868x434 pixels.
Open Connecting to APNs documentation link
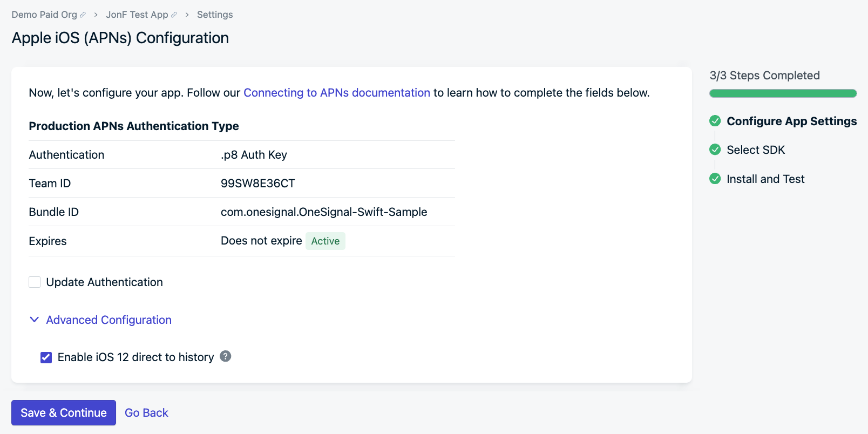337,92
